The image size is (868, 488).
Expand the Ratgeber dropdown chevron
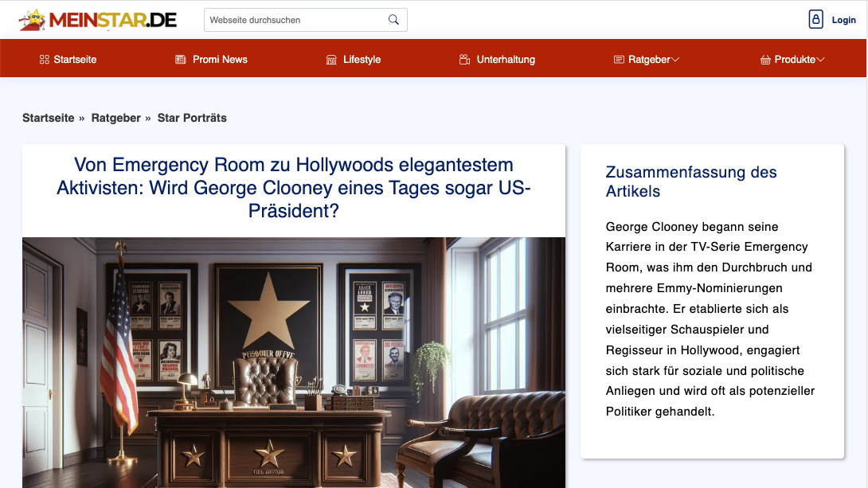[x=675, y=60]
